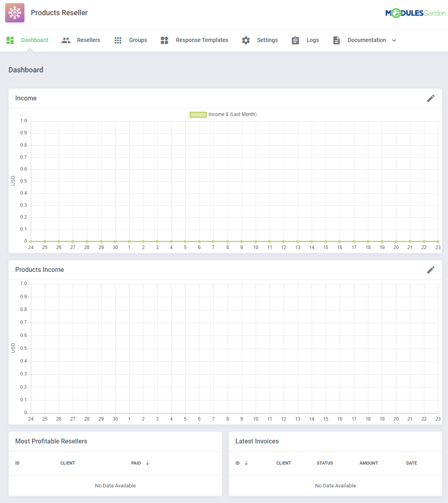Viewport: 448px width, 503px height.
Task: Sort Latest Invoices by STATUS column
Action: click(x=325, y=463)
